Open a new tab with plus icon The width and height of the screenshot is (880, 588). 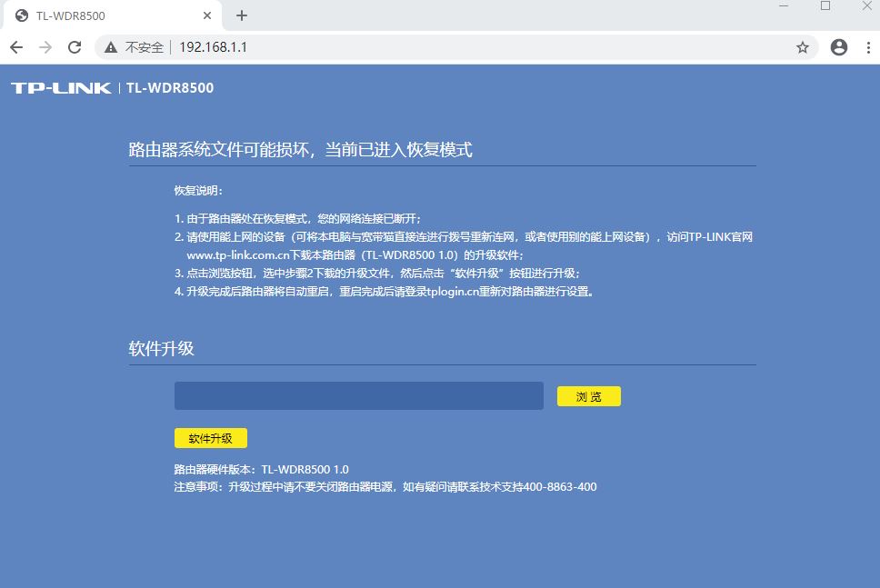(242, 15)
